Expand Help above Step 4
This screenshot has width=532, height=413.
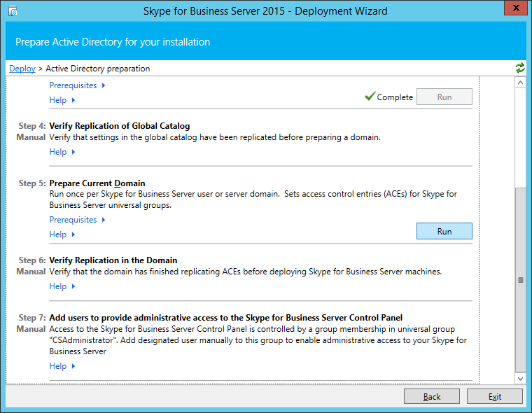pyautogui.click(x=62, y=100)
